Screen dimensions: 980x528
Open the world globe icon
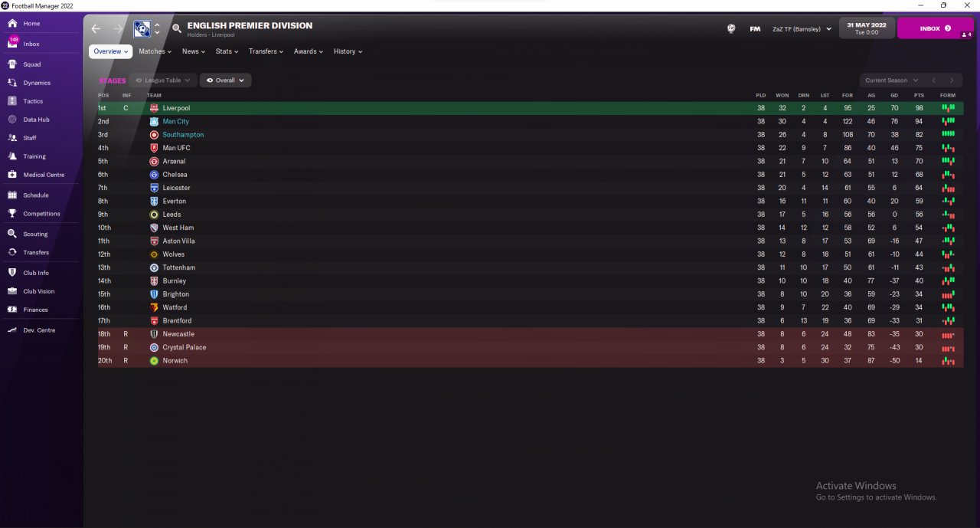click(731, 28)
